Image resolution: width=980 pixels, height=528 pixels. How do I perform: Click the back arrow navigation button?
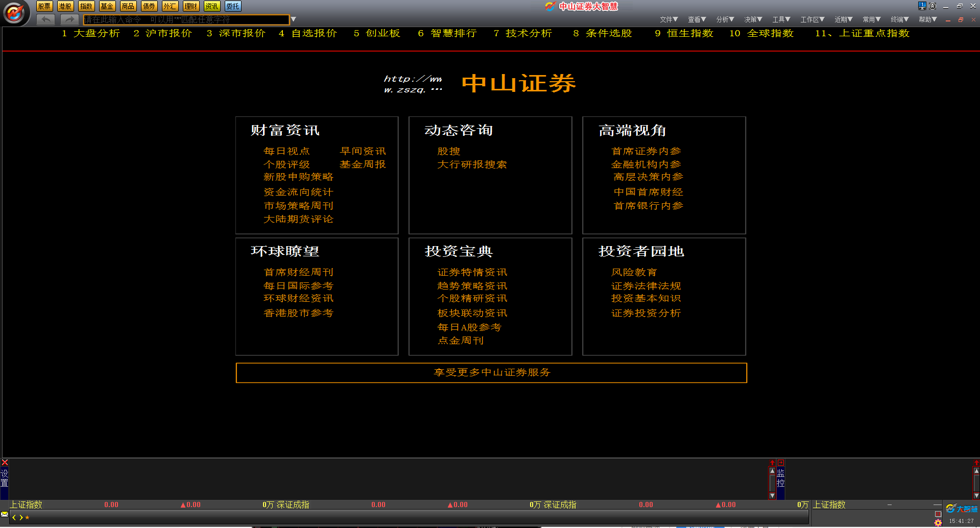tap(46, 19)
